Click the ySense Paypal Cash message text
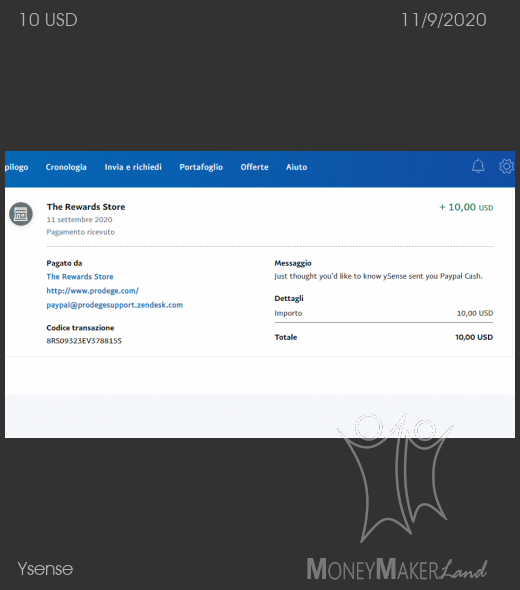The image size is (520, 590). click(378, 276)
